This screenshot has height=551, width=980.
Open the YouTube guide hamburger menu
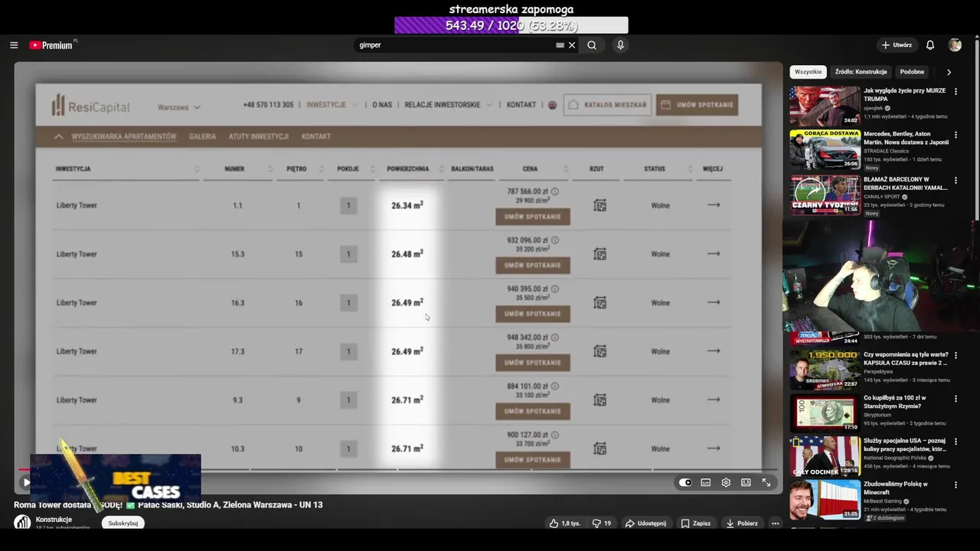pyautogui.click(x=14, y=45)
